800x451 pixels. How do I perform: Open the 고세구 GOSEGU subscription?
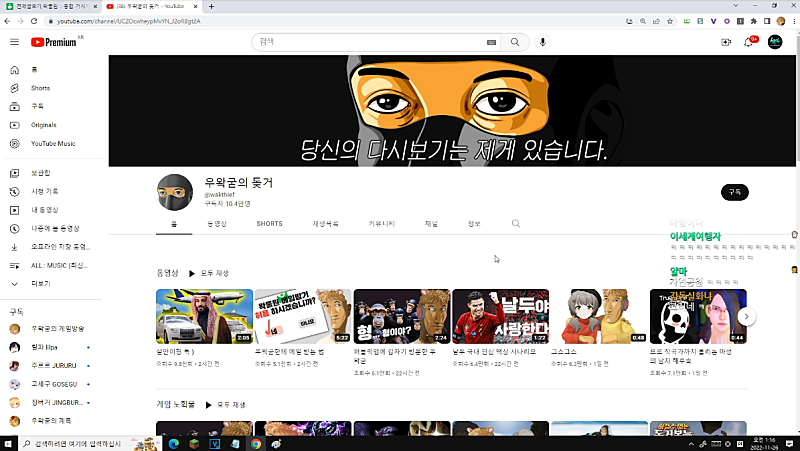click(54, 384)
